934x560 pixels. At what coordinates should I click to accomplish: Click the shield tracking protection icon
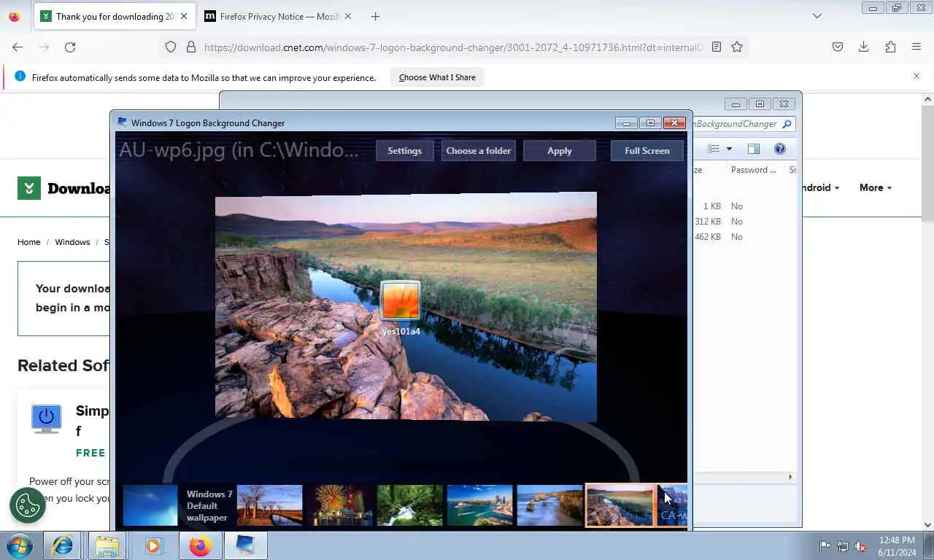pyautogui.click(x=171, y=47)
